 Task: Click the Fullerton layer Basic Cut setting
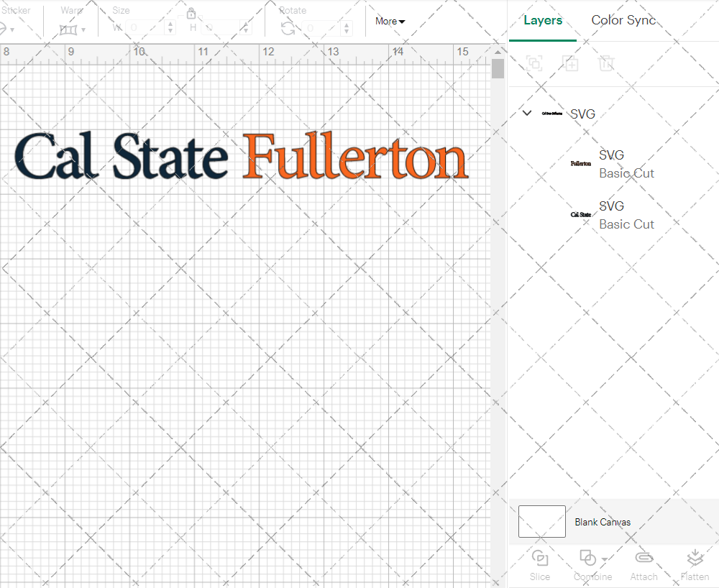pyautogui.click(x=626, y=173)
